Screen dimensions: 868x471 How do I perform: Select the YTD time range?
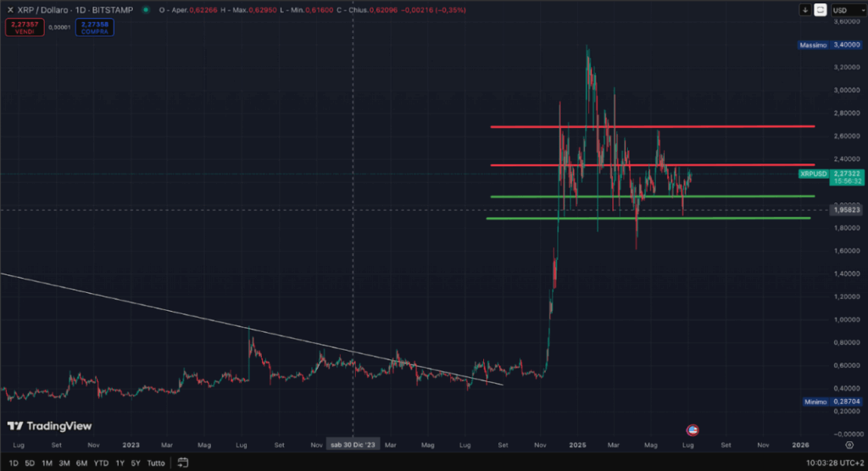pos(101,463)
